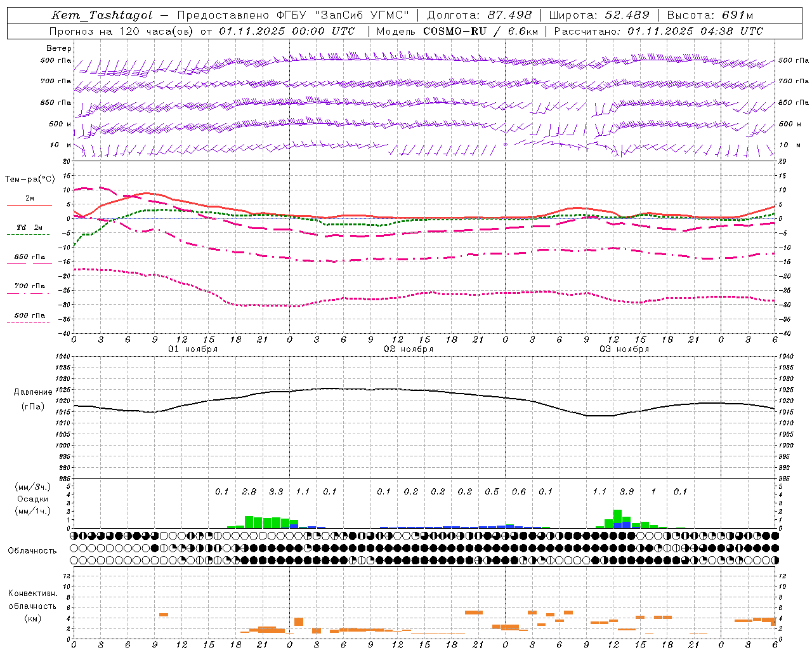The width and height of the screenshot is (812, 650).
Task: Click the Высота: 691м field
Action: pos(709,15)
